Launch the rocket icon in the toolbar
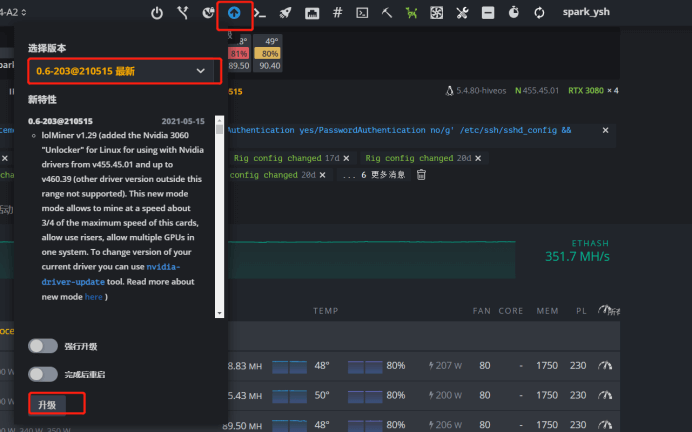This screenshot has width=692, height=432. (x=285, y=13)
